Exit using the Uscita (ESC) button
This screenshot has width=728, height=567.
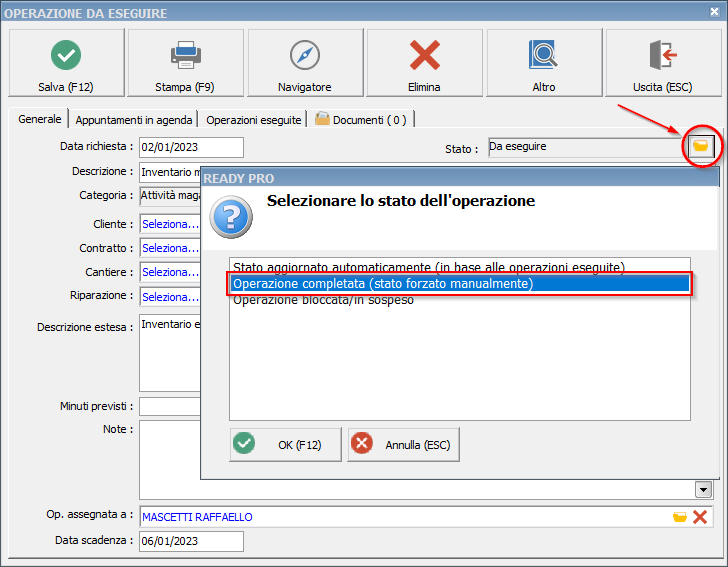[x=663, y=63]
